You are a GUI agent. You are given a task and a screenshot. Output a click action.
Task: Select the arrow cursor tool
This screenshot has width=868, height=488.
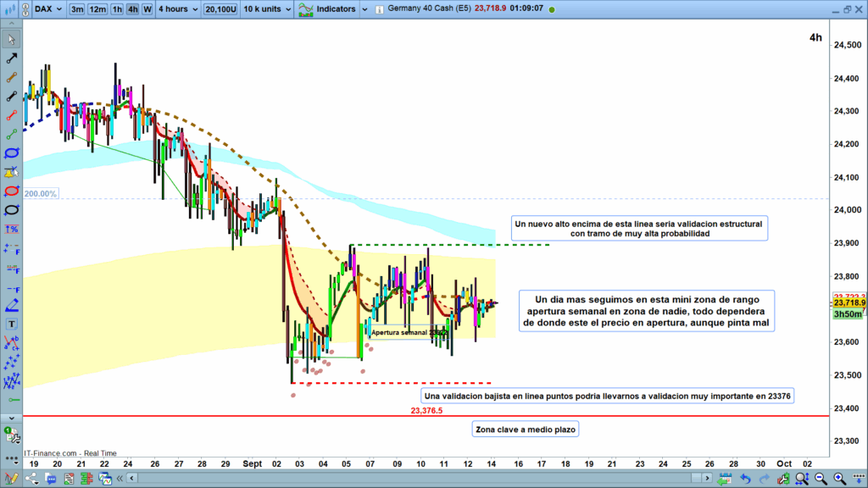tap(12, 40)
